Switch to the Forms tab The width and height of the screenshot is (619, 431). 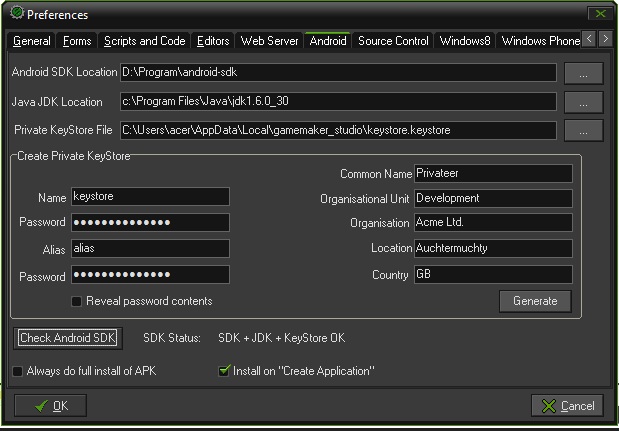click(x=77, y=41)
